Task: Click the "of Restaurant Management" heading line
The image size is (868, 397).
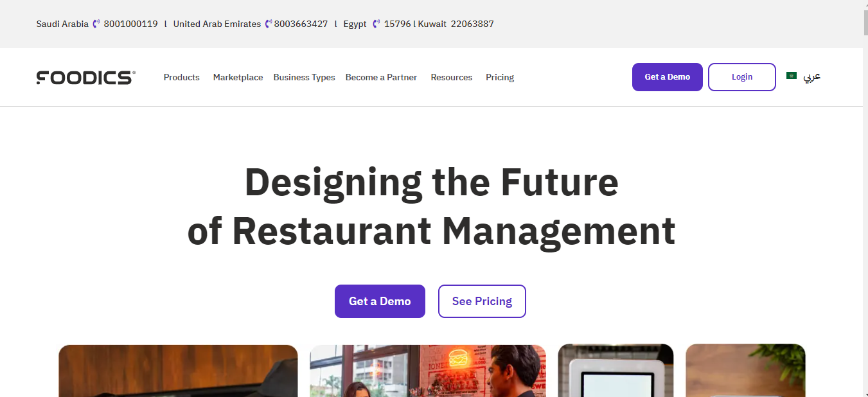Action: pyautogui.click(x=431, y=231)
